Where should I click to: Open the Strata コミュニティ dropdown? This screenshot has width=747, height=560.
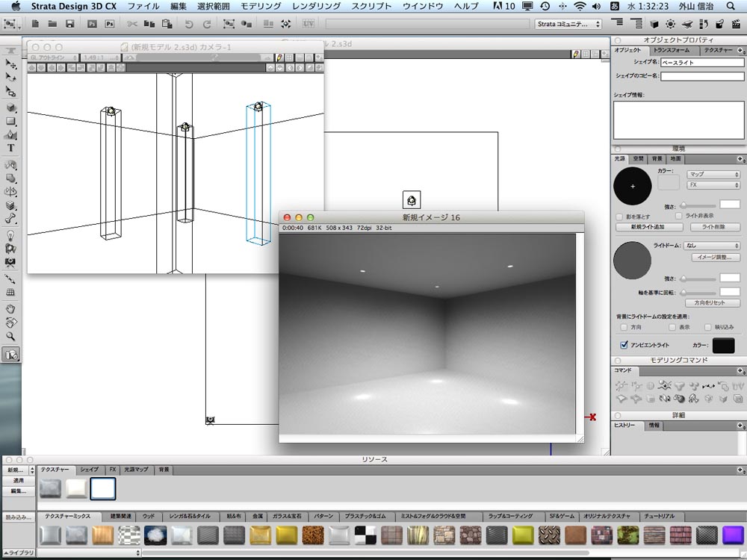tap(568, 24)
